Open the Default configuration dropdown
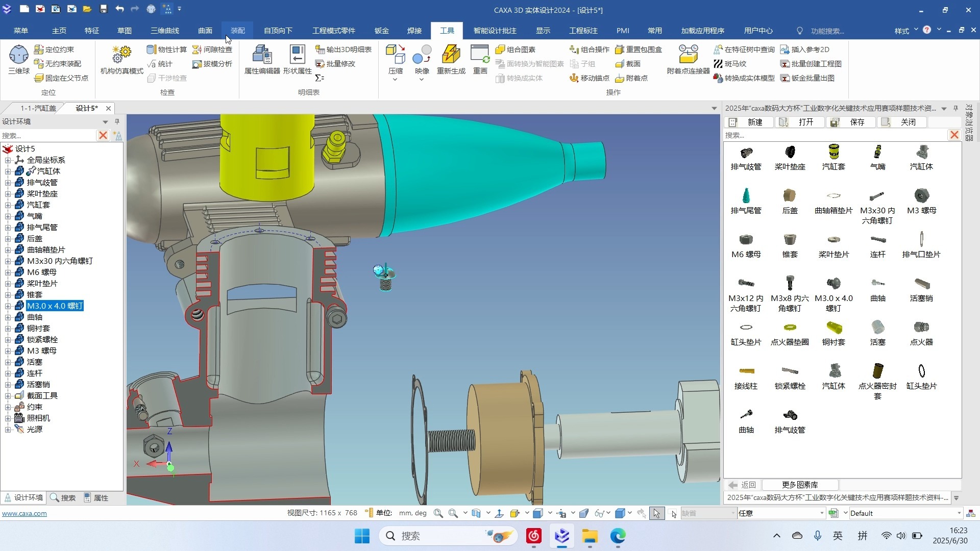 959,513
